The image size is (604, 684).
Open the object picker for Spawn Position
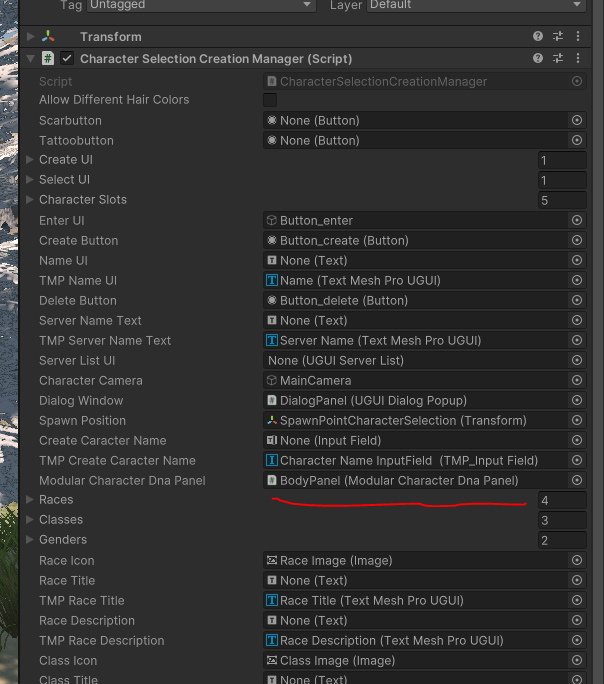577,420
